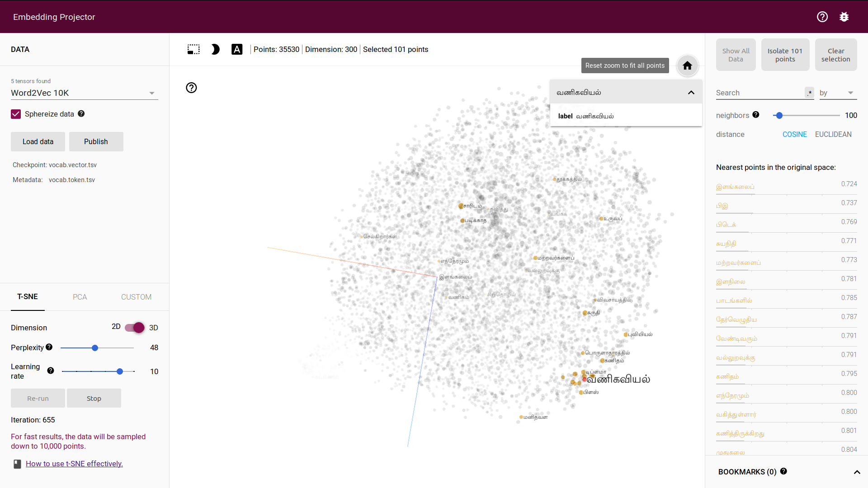This screenshot has width=868, height=488.
Task: Switch to the CUSTOM tab
Action: pos(136,297)
